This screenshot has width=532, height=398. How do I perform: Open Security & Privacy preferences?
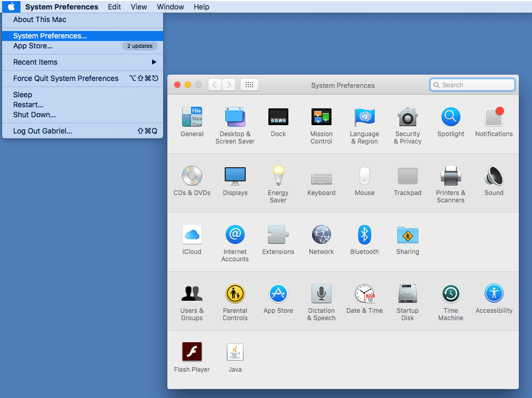(x=407, y=126)
